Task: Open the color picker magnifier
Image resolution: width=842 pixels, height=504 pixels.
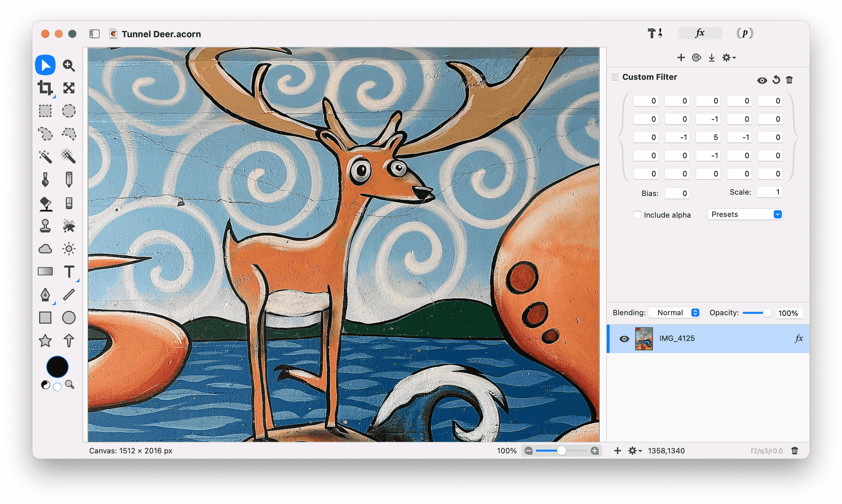Action: [70, 385]
